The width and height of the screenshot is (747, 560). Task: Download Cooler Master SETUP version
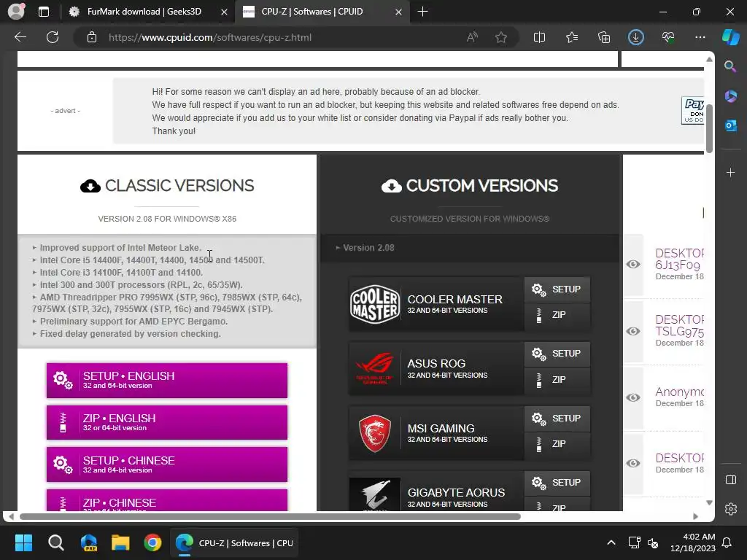coord(557,289)
